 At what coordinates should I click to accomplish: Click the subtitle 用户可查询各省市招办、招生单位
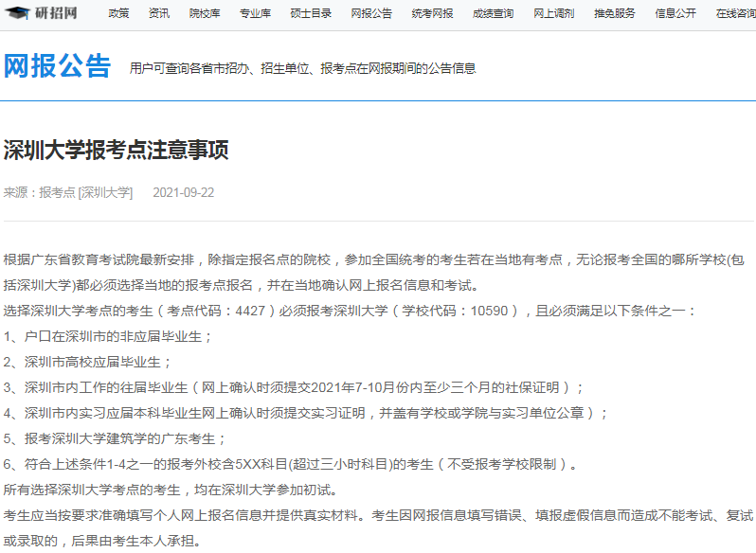(303, 68)
